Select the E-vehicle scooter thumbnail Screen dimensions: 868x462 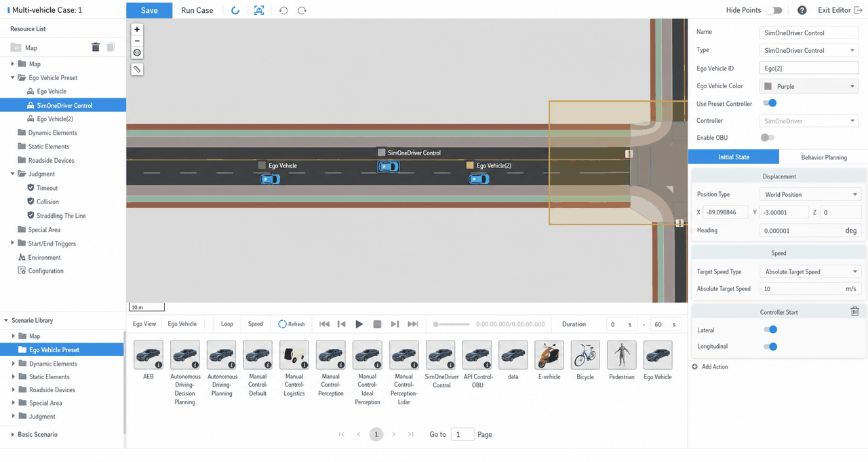549,355
